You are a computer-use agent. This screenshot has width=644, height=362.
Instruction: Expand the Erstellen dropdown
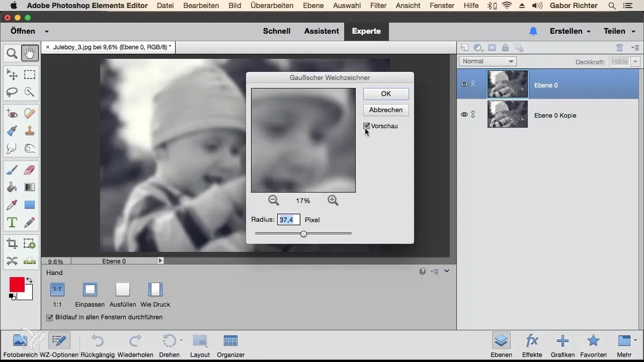588,31
